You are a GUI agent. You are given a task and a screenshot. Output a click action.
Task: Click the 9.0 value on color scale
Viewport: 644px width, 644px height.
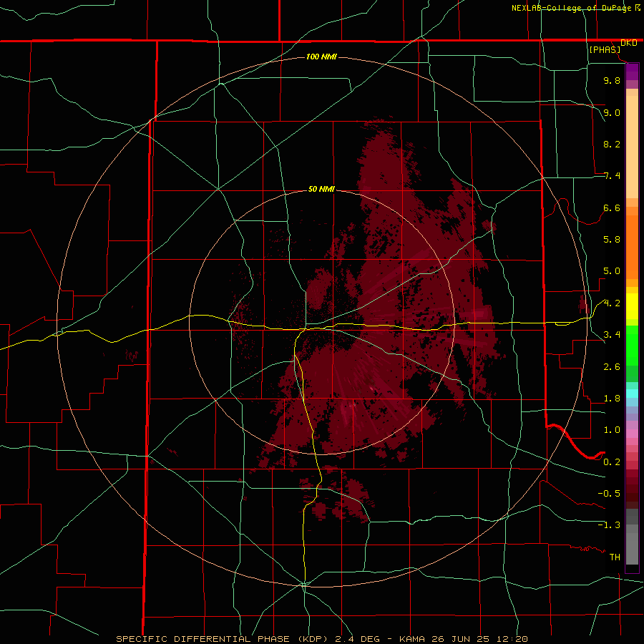click(x=612, y=112)
